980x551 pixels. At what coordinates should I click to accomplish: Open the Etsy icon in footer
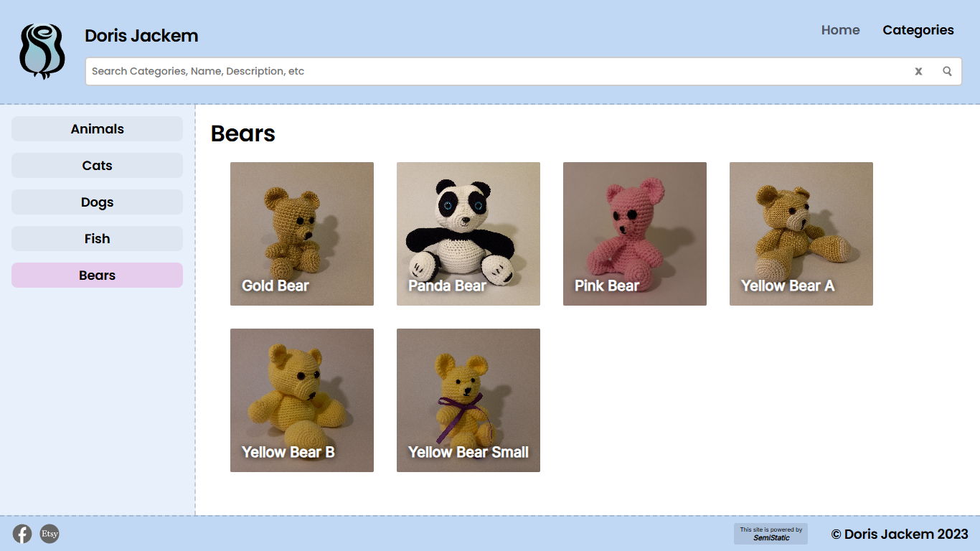[x=50, y=534]
